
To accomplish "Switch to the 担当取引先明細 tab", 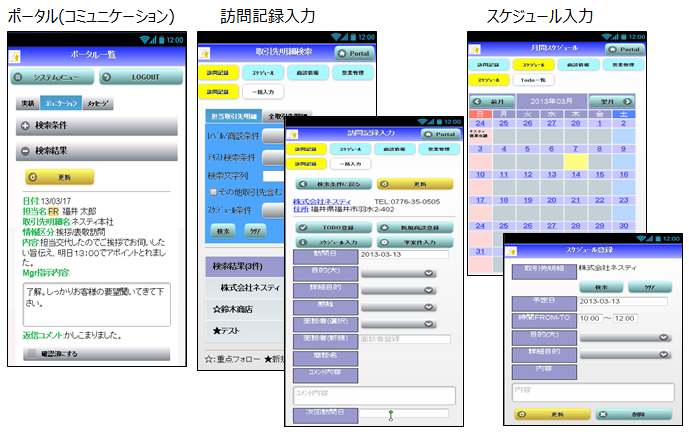I will click(x=234, y=116).
